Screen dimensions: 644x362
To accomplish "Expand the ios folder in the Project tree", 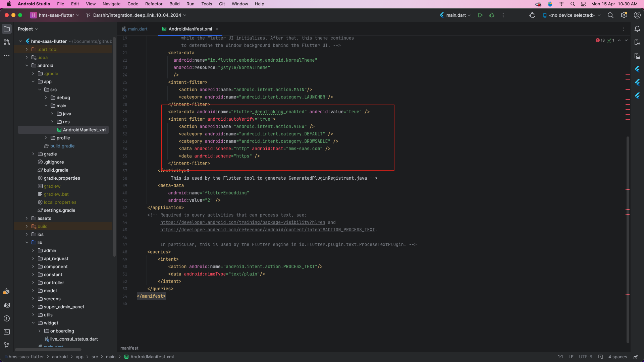I will 28,234.
